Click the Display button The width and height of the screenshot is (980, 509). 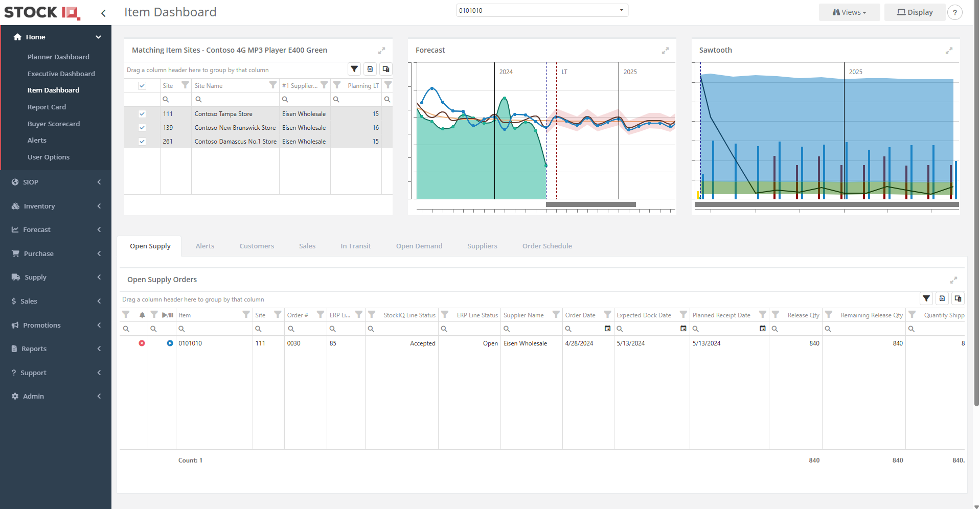pyautogui.click(x=915, y=12)
